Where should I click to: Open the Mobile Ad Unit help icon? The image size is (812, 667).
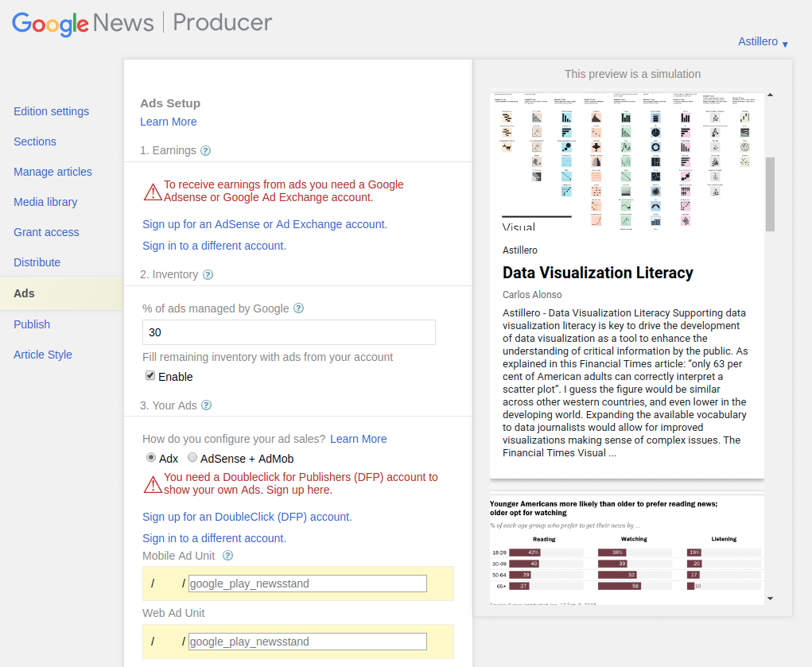[227, 556]
